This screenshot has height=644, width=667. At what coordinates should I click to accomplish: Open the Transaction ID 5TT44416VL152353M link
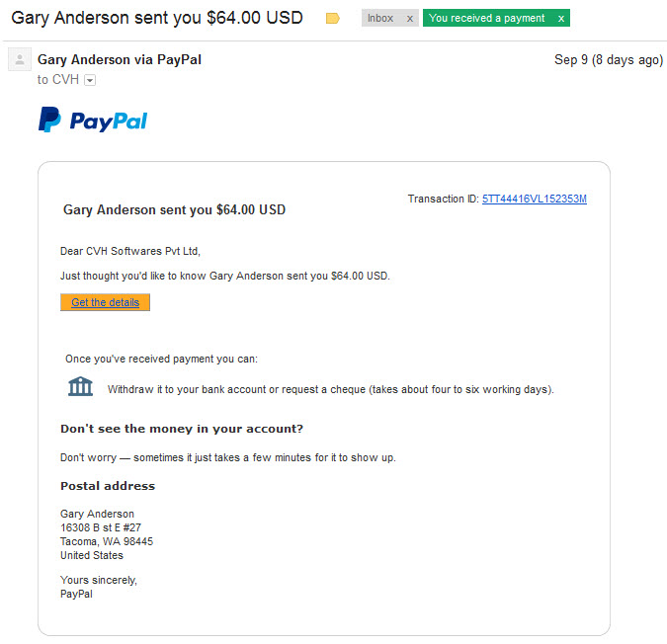point(535,199)
